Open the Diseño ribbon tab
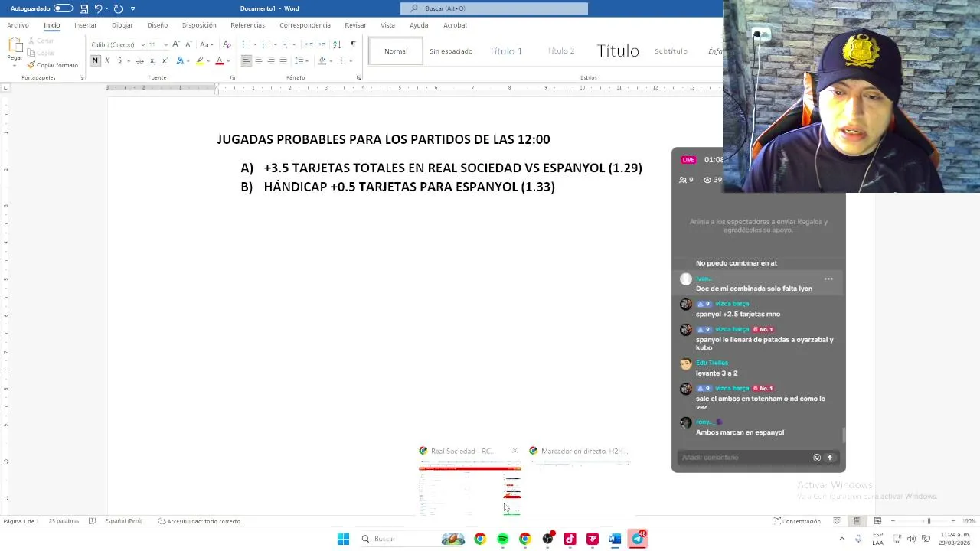 [x=158, y=25]
